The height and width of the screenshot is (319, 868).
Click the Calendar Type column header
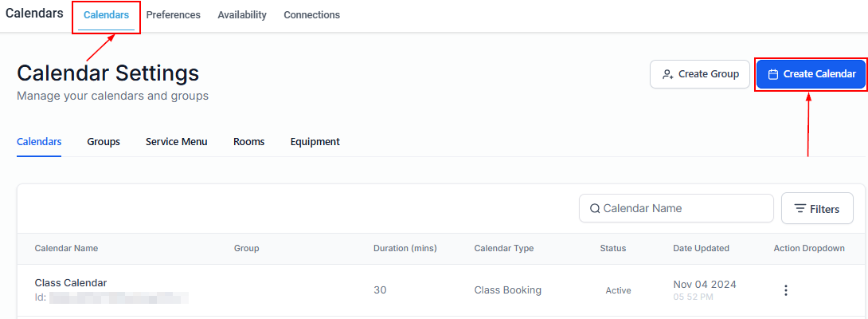503,249
